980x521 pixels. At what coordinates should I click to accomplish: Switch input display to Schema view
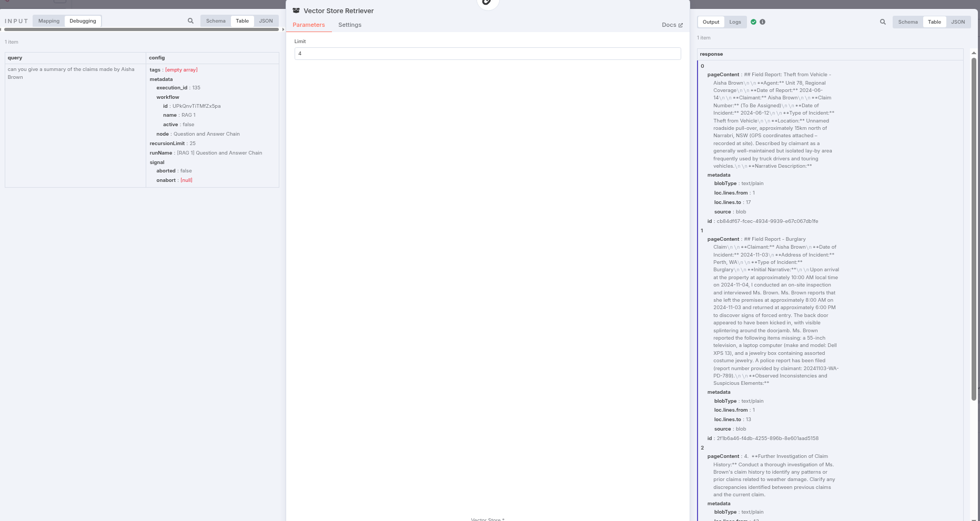tap(216, 21)
